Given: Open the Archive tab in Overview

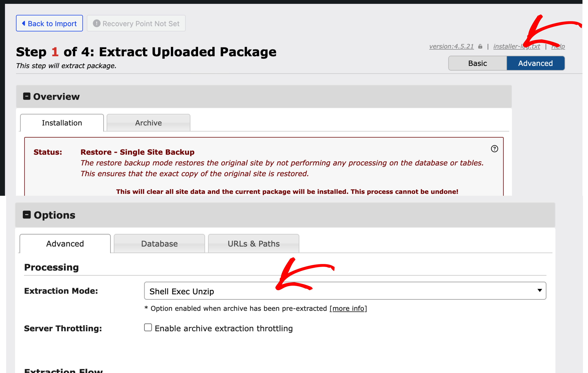Looking at the screenshot, I should 148,123.
